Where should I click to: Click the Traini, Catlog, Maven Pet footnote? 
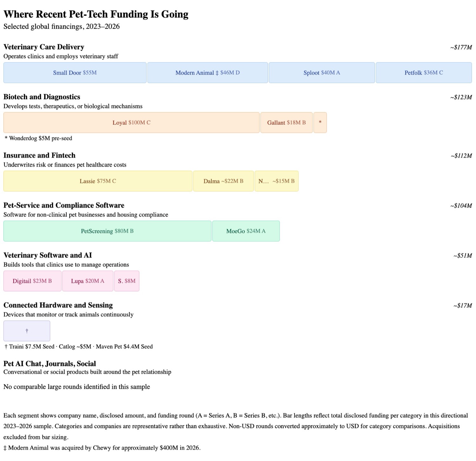[79, 346]
